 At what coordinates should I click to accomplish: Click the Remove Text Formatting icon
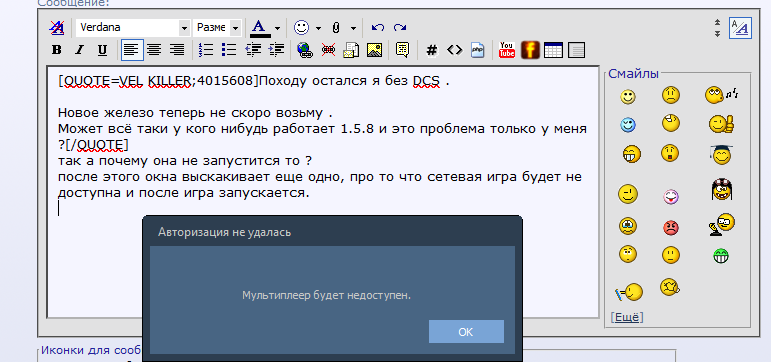[x=57, y=28]
